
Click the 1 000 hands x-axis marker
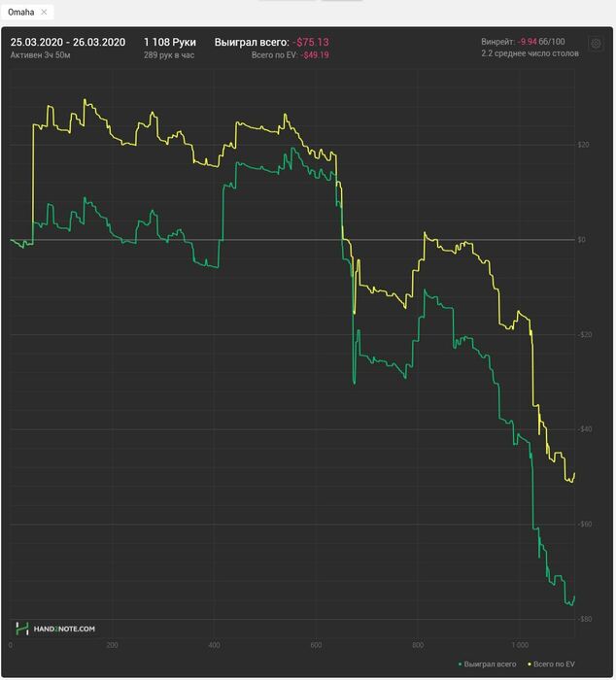520,645
